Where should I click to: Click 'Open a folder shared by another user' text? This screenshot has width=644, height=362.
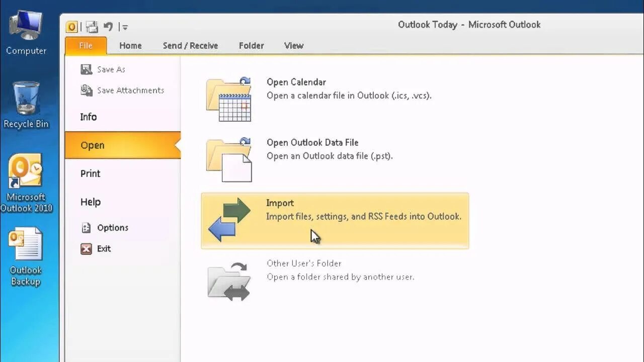click(341, 277)
